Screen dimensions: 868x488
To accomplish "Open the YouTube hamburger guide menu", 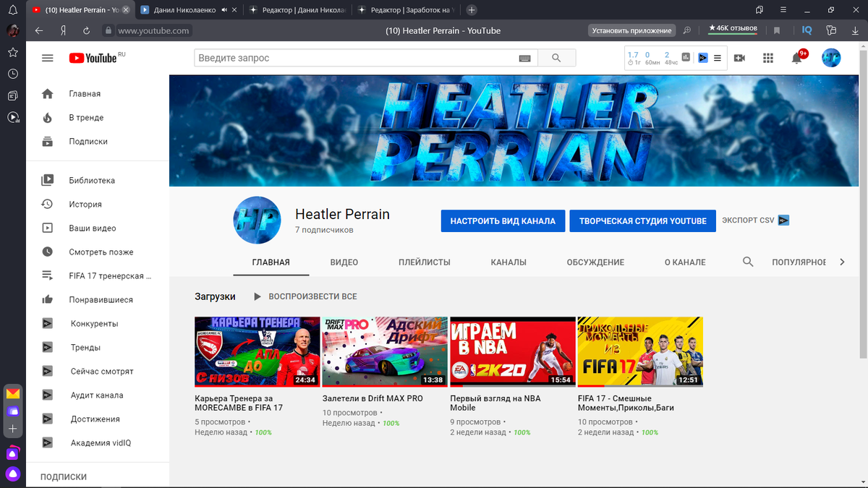I will coord(48,58).
